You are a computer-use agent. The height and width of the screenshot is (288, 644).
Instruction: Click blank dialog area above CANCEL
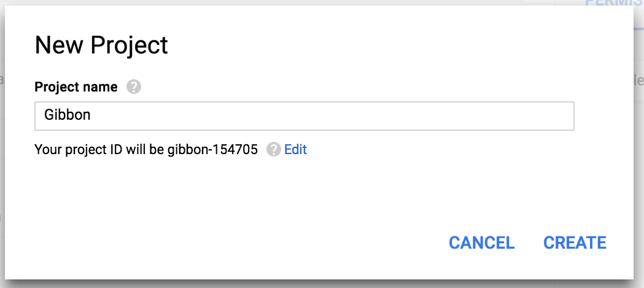tap(481, 197)
